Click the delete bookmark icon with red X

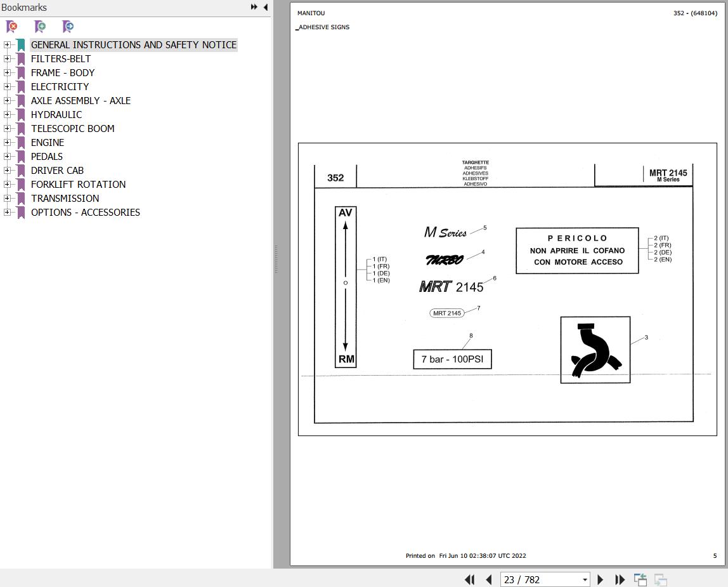click(11, 27)
